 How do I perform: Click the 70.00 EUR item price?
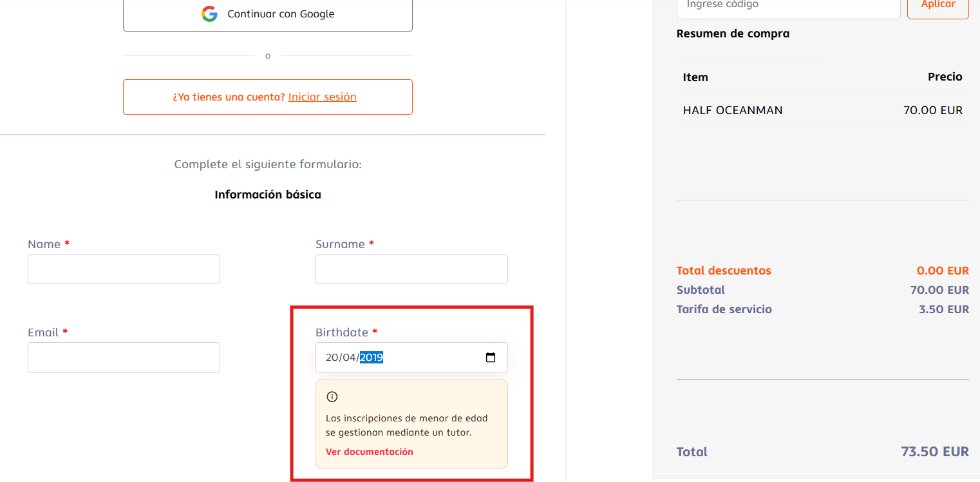tap(933, 110)
